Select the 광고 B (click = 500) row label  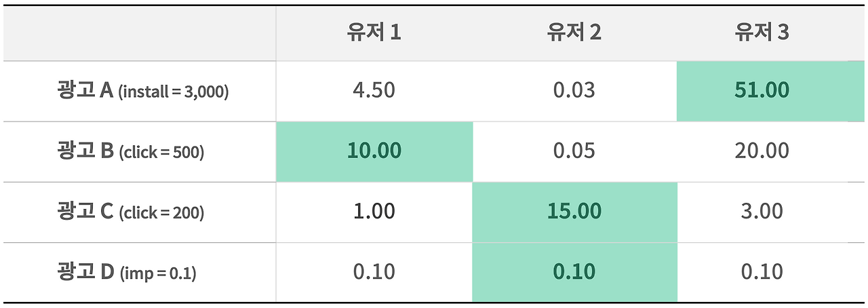pyautogui.click(x=130, y=151)
